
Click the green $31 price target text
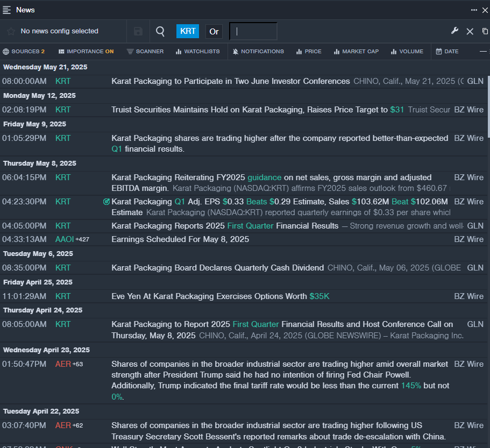[397, 110]
